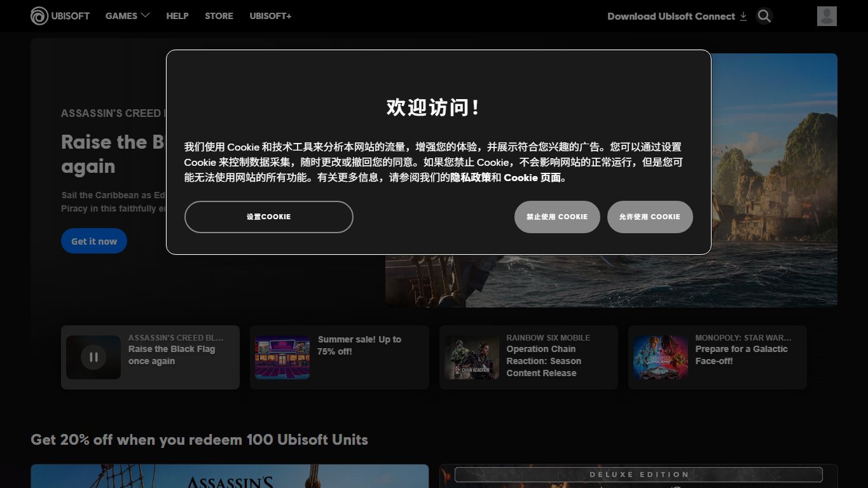Click 'Raise the Black Flag once again' card text
The image size is (868, 488).
[x=172, y=355]
